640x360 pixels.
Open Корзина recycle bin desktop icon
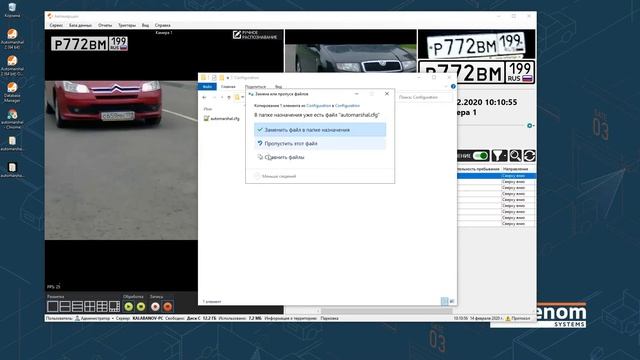[x=12, y=10]
